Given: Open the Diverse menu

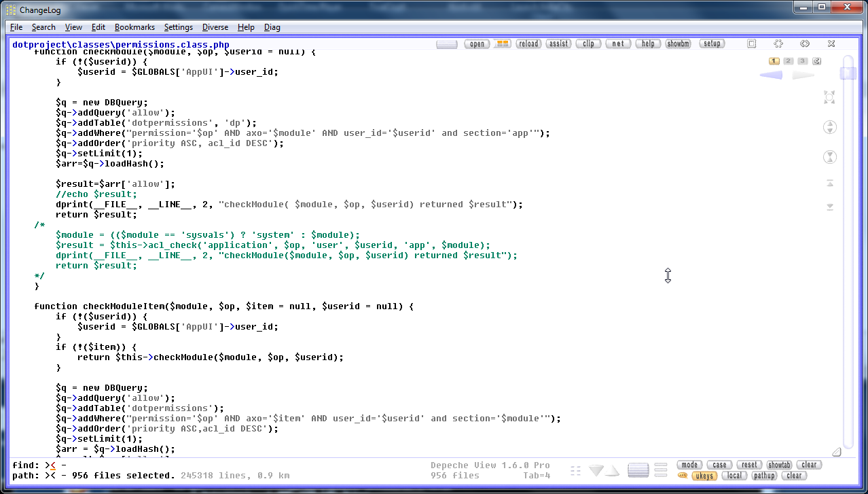Looking at the screenshot, I should [215, 27].
